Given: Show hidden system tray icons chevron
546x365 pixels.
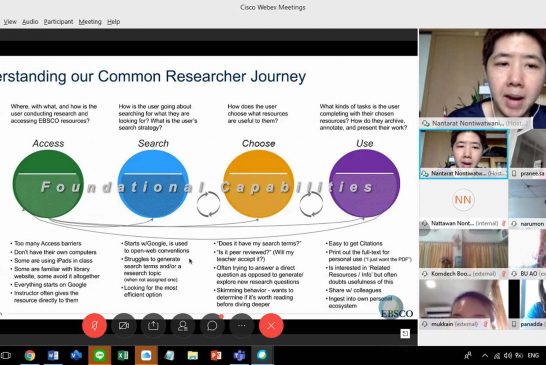Looking at the screenshot, I should [485, 356].
